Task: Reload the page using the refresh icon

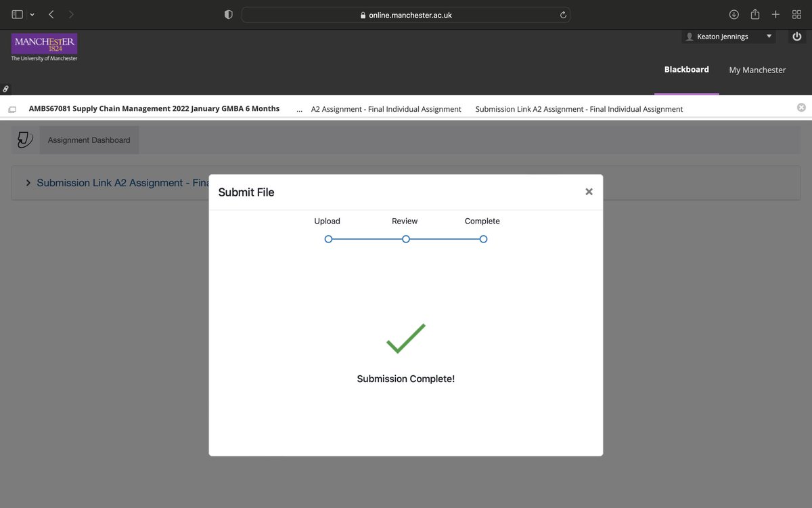Action: coord(562,15)
